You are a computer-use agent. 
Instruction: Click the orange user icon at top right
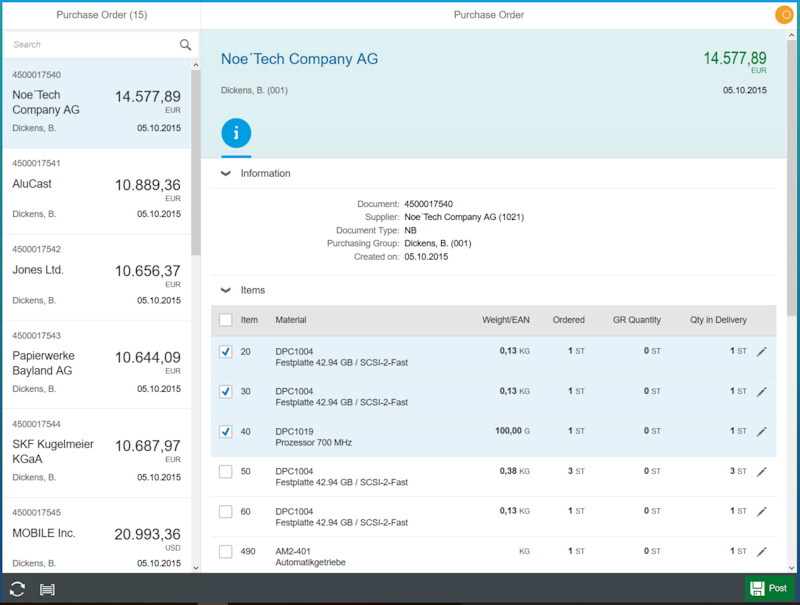(785, 15)
